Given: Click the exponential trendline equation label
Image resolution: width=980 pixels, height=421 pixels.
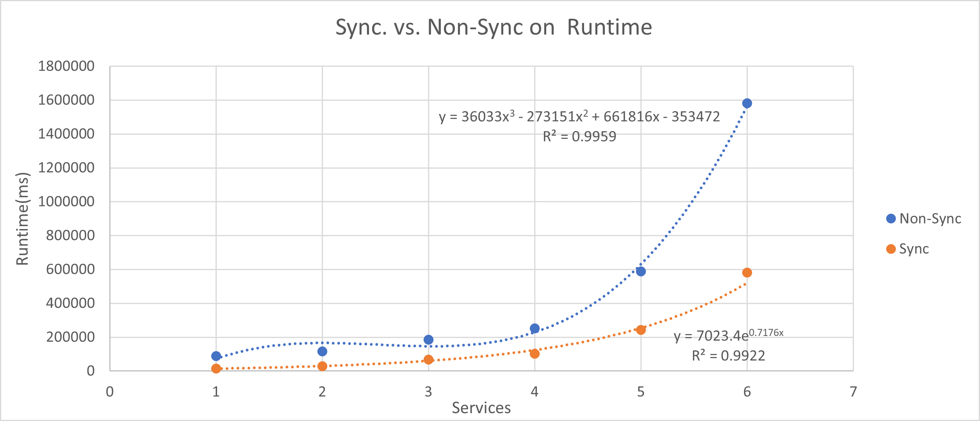Looking at the screenshot, I should 728,336.
